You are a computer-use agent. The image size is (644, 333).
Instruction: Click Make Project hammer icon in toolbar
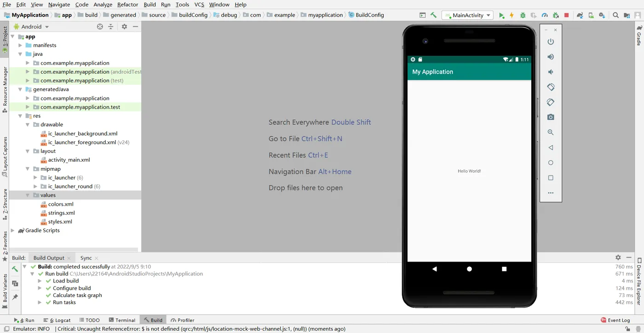pyautogui.click(x=433, y=15)
